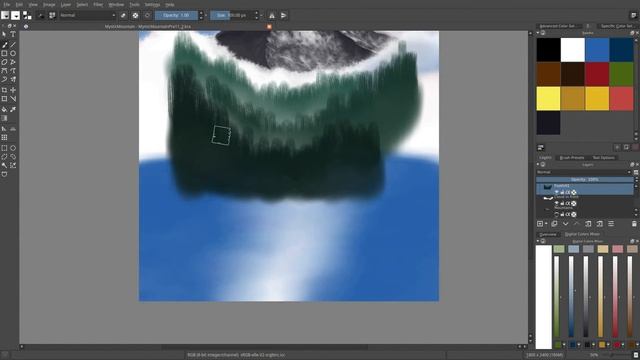Delete the selected layer with trash

pyautogui.click(x=634, y=224)
